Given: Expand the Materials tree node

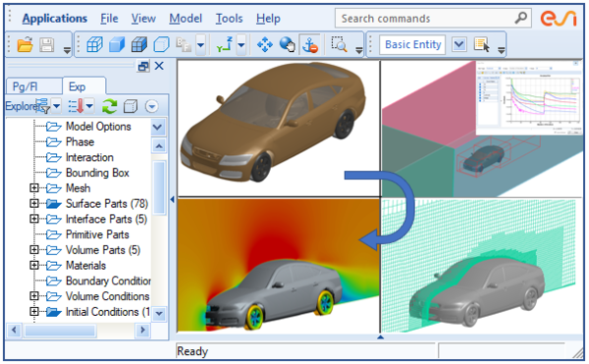Looking at the screenshot, I should 34,265.
